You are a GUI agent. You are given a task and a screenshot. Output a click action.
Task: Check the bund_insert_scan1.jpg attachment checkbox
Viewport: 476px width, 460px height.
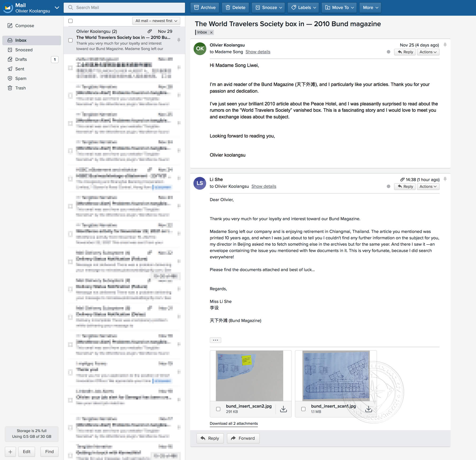tap(303, 409)
